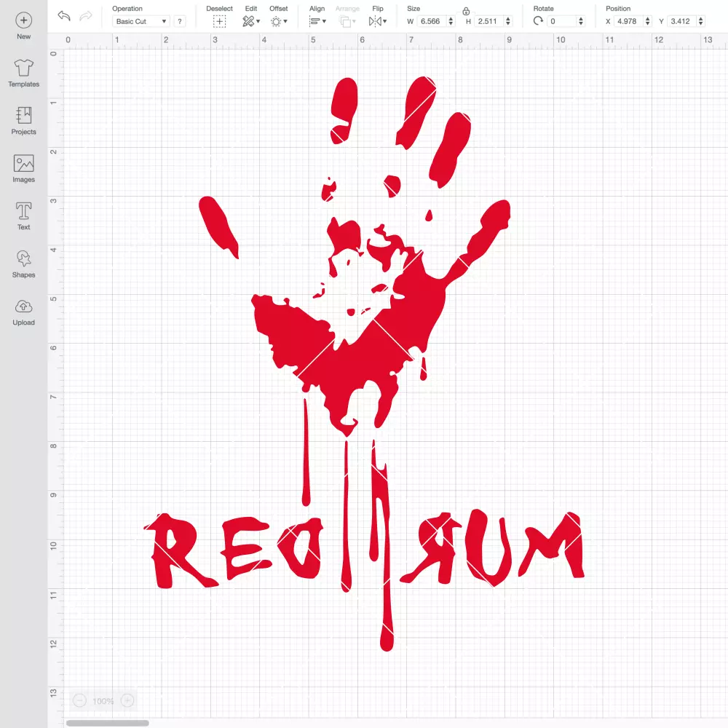Viewport: 728px width, 728px height.
Task: Zoom out with the minus button
Action: coord(80,700)
